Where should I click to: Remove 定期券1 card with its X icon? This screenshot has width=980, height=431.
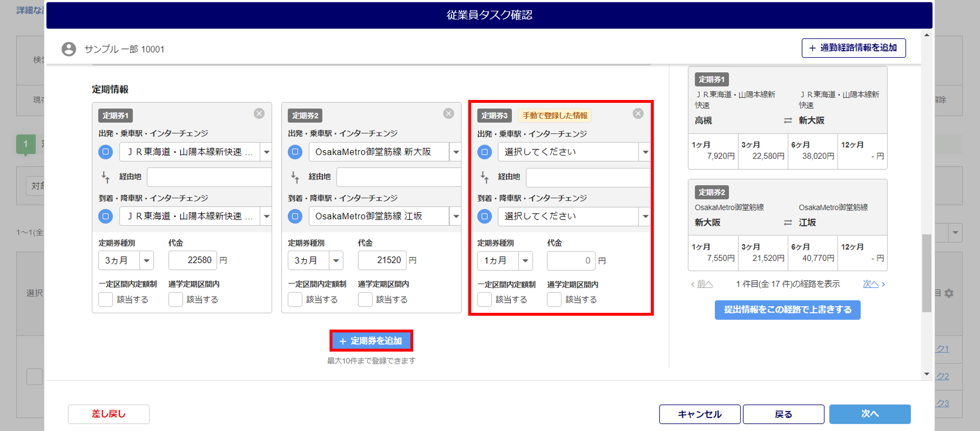pyautogui.click(x=259, y=113)
